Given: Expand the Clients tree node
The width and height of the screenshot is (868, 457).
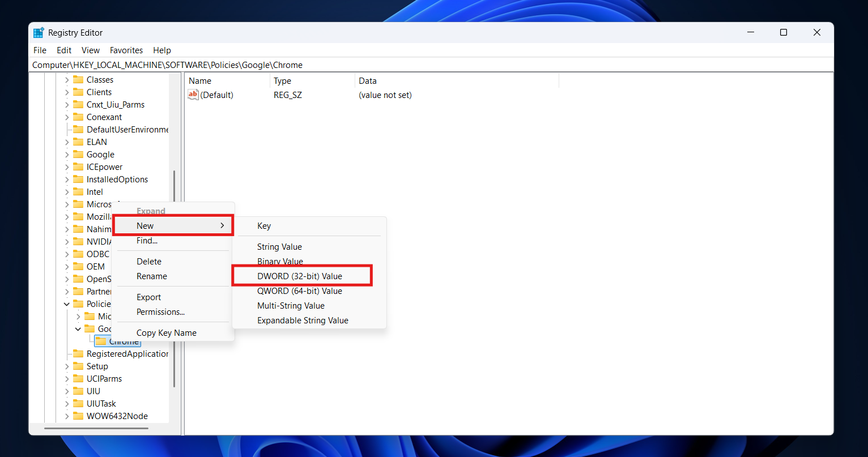Looking at the screenshot, I should [67, 92].
